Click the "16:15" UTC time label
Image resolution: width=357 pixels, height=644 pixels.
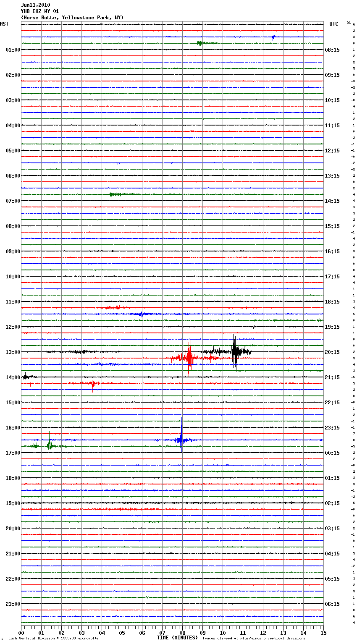click(x=332, y=251)
